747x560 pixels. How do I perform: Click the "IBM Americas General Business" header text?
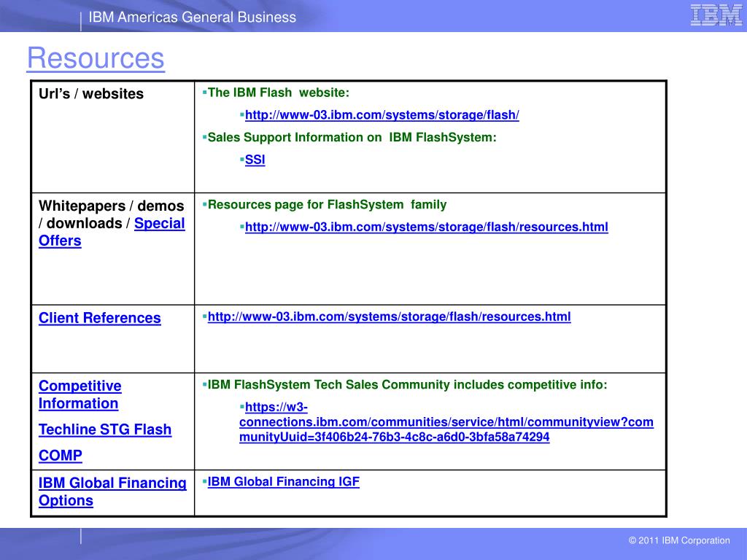tap(193, 17)
